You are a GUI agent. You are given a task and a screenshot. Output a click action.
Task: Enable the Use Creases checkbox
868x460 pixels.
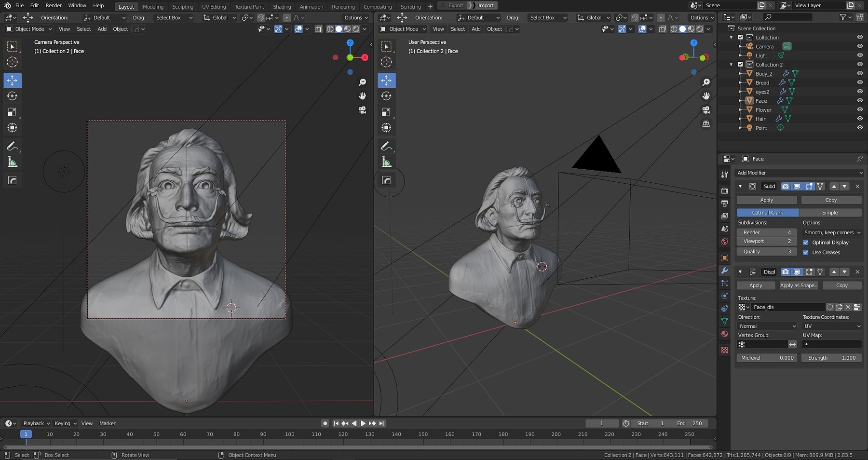(805, 252)
